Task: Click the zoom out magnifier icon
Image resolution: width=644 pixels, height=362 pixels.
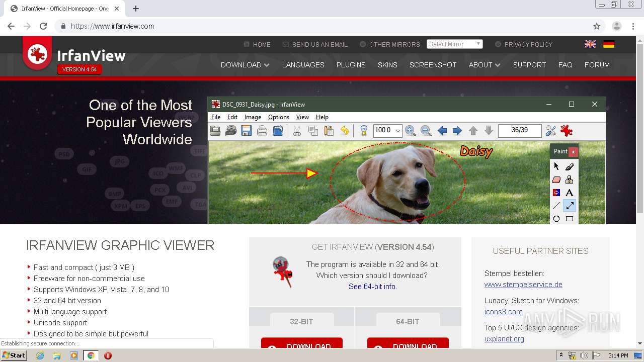Action: 426,131
